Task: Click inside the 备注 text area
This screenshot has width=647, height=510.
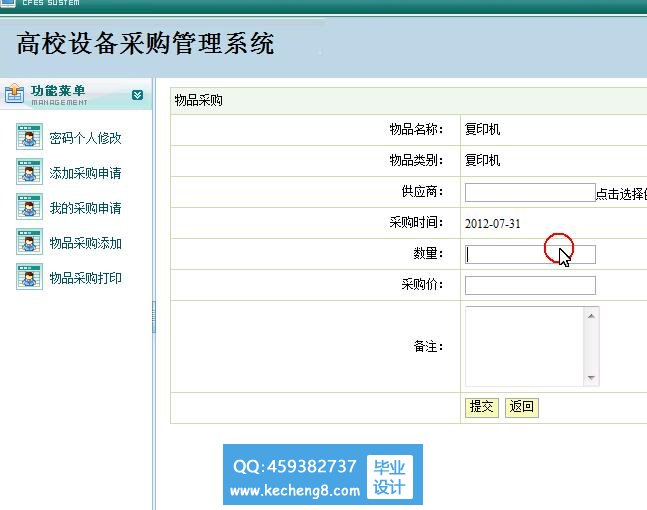Action: point(524,346)
